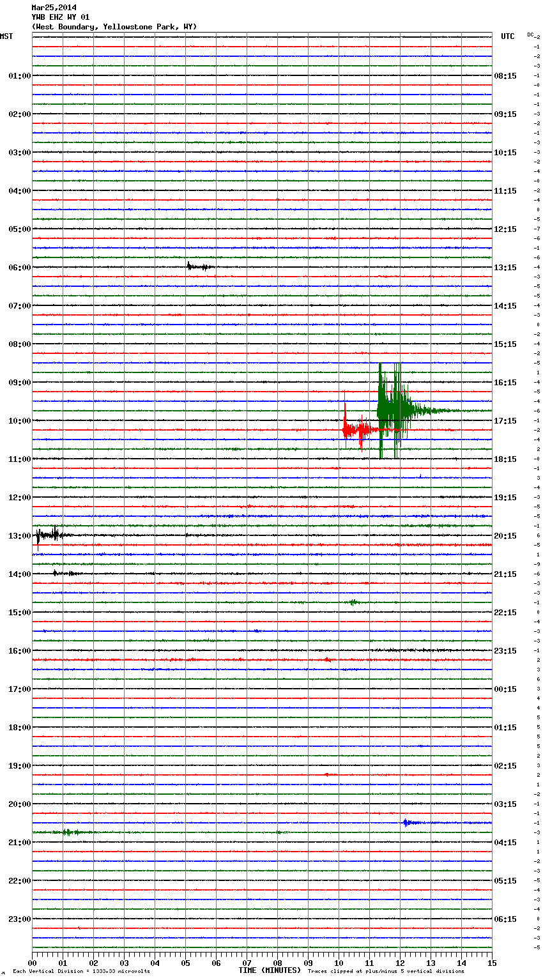Select the station code YWB EHZ WY 01
The width and height of the screenshot is (543, 980).
pos(61,17)
